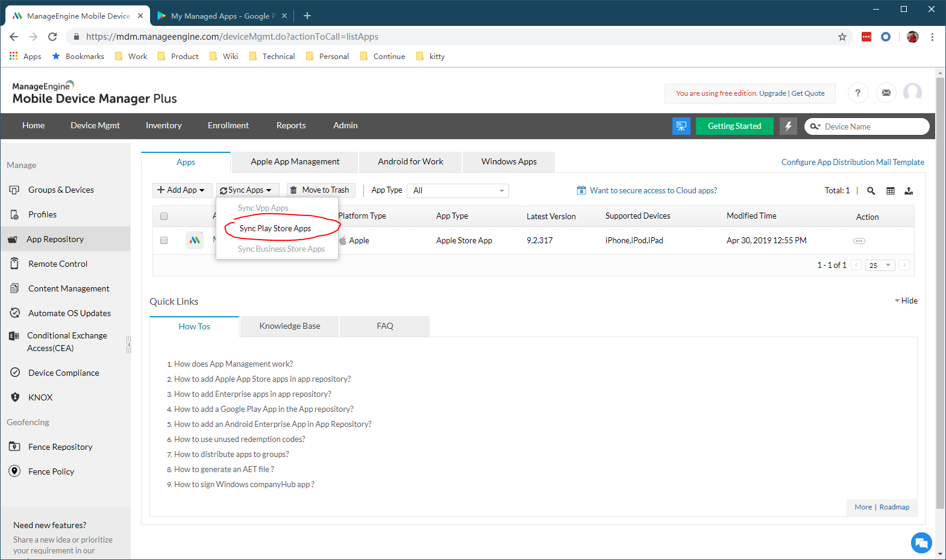Click the Roadmap link
The image size is (946, 560).
pos(894,507)
